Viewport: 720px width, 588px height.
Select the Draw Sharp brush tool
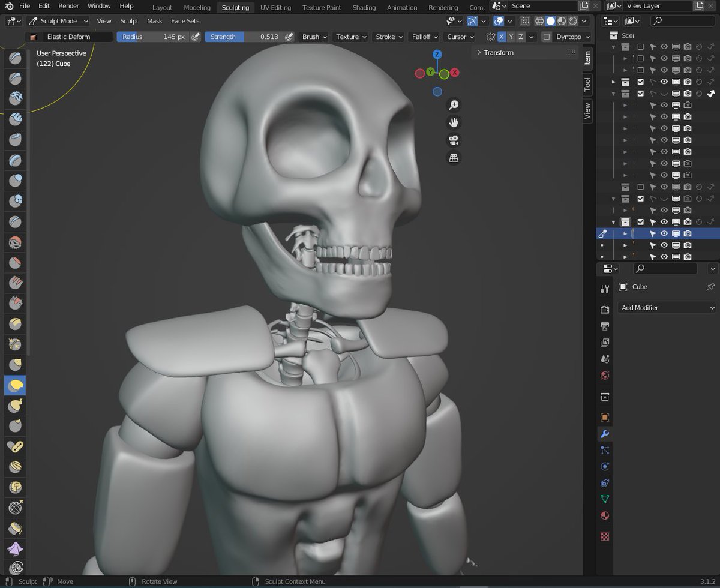15,79
